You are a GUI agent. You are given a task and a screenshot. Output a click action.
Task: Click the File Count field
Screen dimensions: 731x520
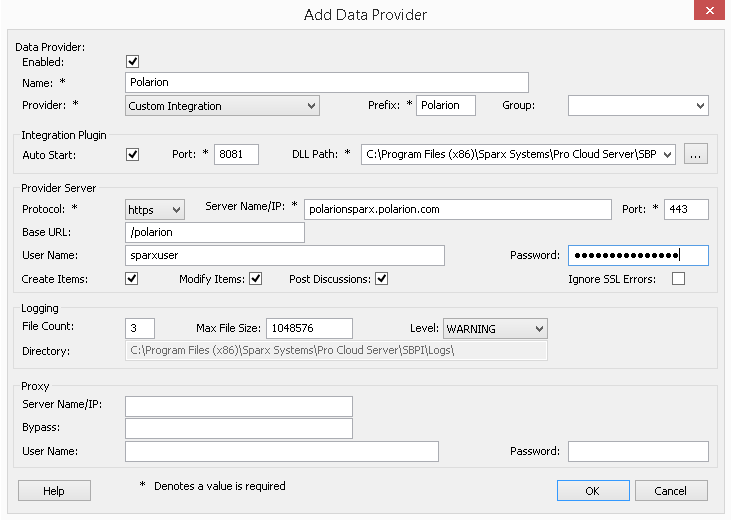coord(140,328)
